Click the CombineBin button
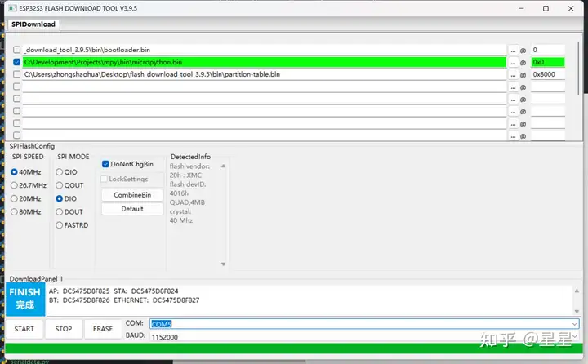Image resolution: width=588 pixels, height=364 pixels. coord(132,195)
